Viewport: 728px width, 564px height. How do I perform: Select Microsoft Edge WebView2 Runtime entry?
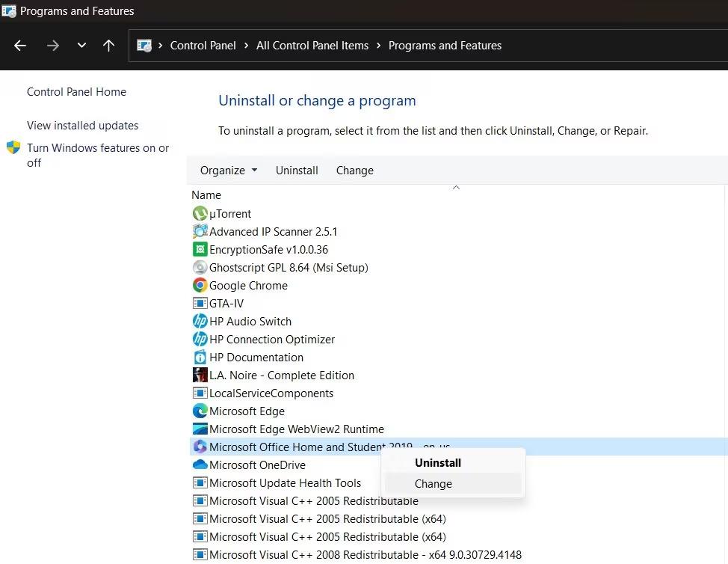coord(296,429)
